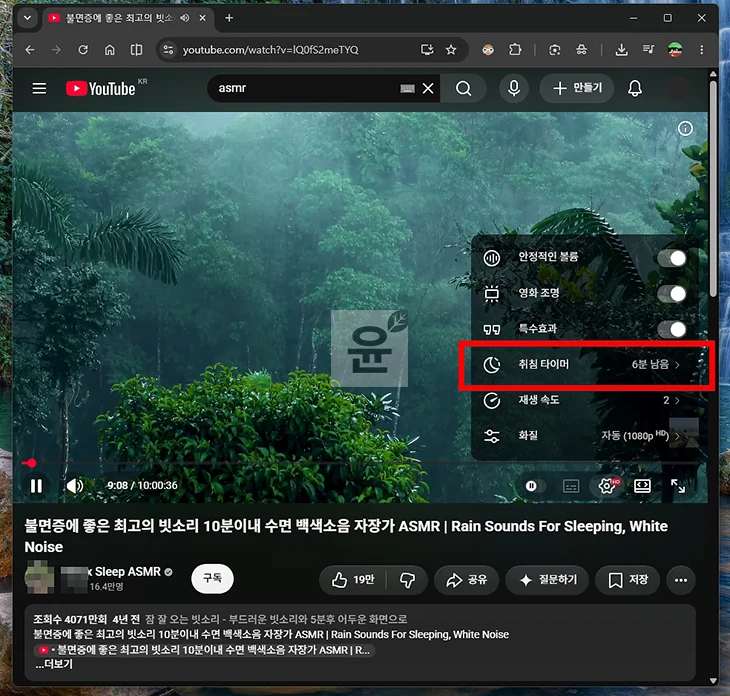Open 취침 타이머 submenu
The width and height of the screenshot is (730, 696).
click(x=585, y=365)
